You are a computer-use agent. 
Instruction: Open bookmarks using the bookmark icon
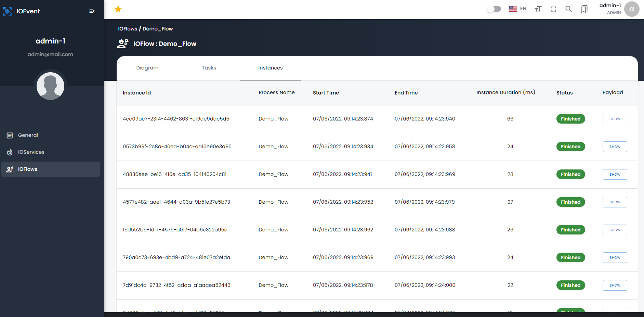[x=584, y=9]
